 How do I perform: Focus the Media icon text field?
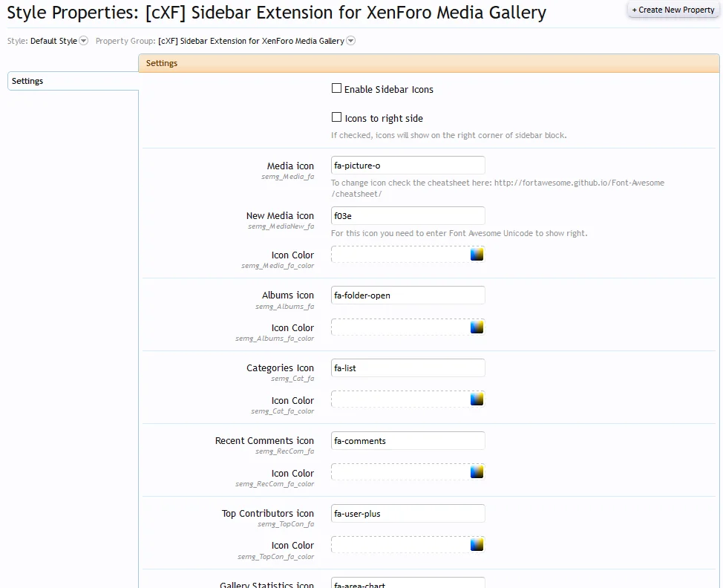(x=408, y=166)
